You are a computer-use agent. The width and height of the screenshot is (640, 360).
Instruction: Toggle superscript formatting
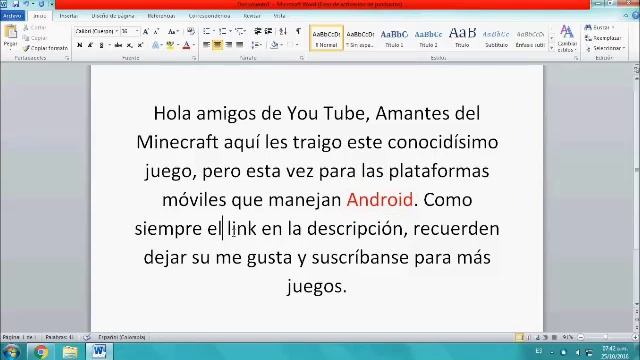140,45
